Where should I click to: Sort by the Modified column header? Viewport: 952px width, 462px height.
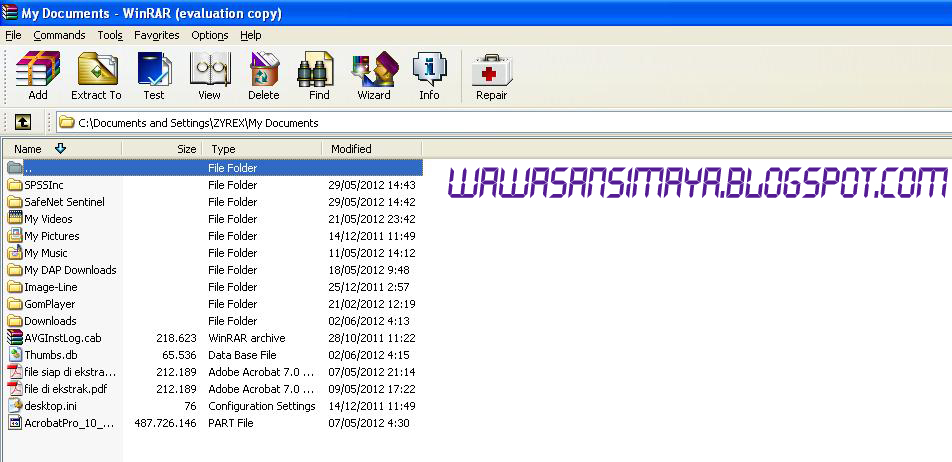(372, 149)
